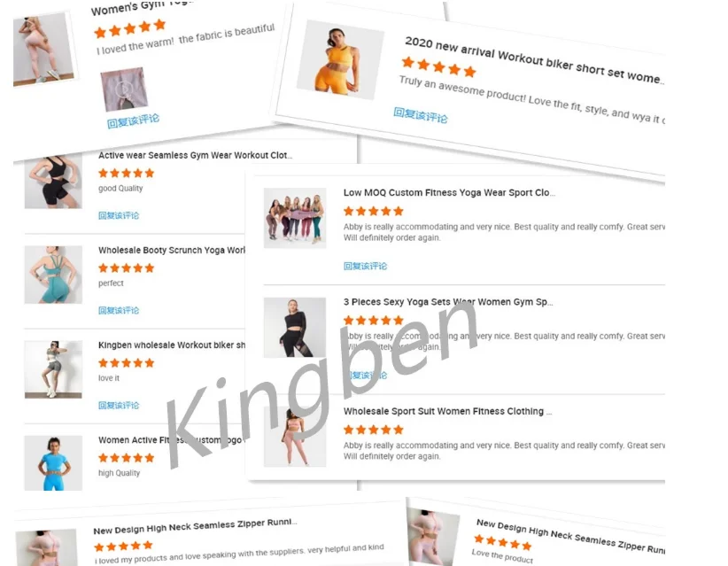Image resolution: width=728 pixels, height=566 pixels.
Task: Click the stars under Wholesale Sport Suit Women
Action: 373,430
